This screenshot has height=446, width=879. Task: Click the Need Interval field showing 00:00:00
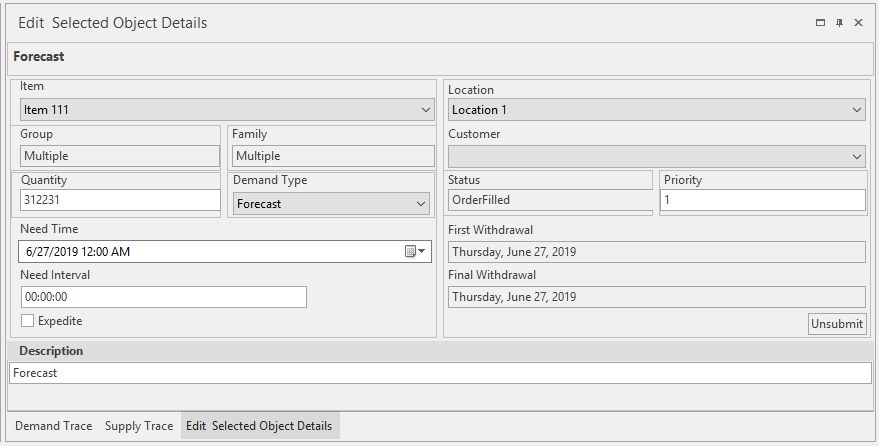click(164, 297)
